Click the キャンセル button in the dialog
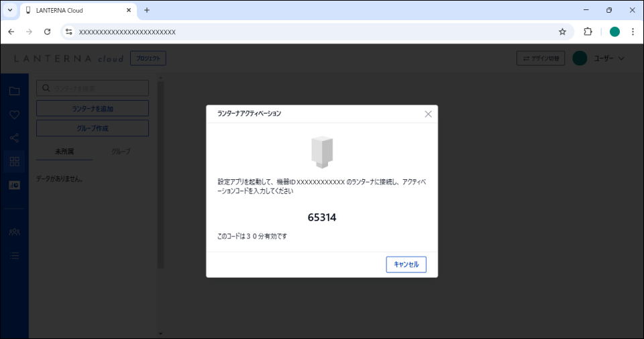Image resolution: width=644 pixels, height=339 pixels. click(x=406, y=264)
